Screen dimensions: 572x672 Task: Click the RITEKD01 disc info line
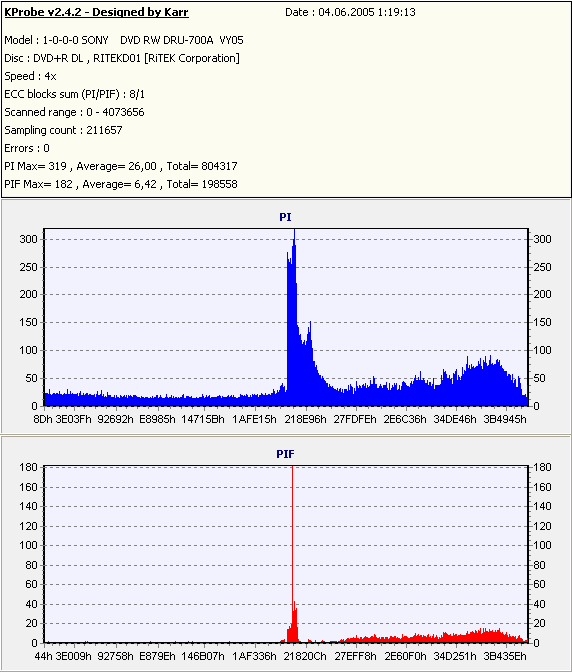click(x=122, y=58)
